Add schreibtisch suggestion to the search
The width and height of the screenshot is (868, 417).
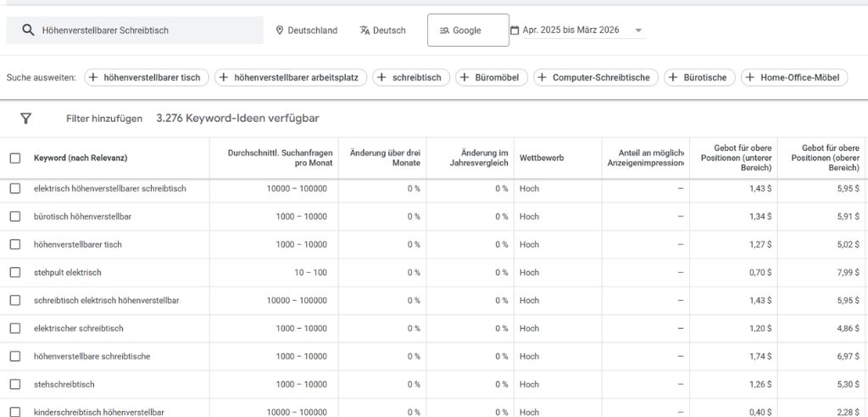(411, 77)
